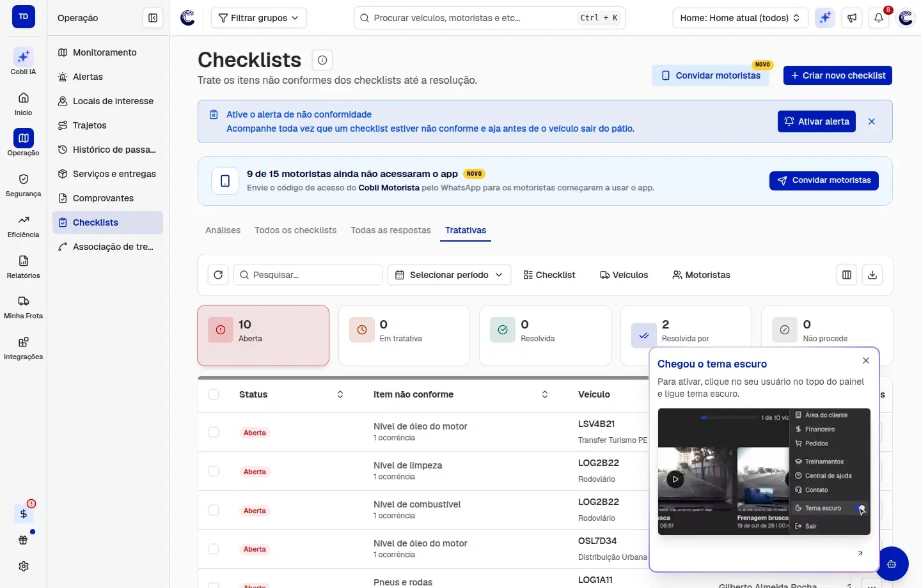Check the Nível de limpeza row checkbox
This screenshot has width=921, height=588.
pyautogui.click(x=214, y=471)
